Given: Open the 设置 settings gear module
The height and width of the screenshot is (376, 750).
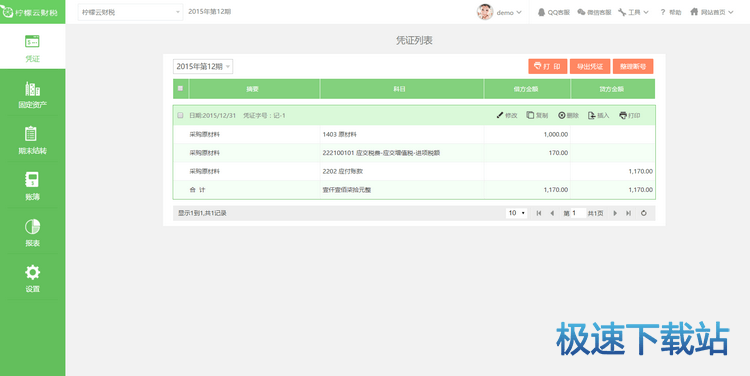Looking at the screenshot, I should pyautogui.click(x=33, y=278).
